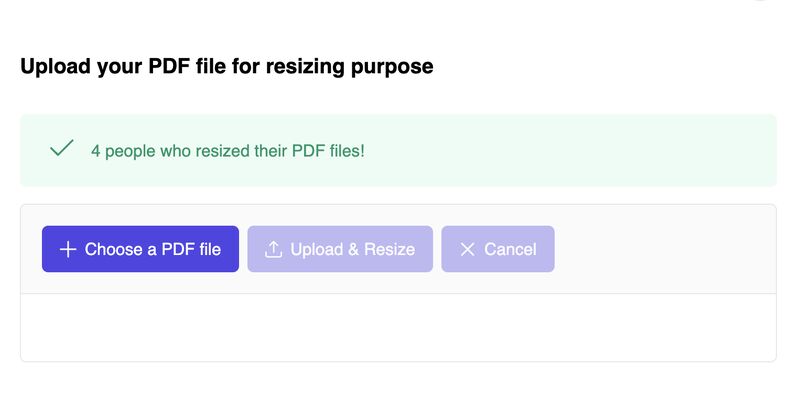
Task: Select the '4 people who resized' message text
Action: click(x=228, y=151)
